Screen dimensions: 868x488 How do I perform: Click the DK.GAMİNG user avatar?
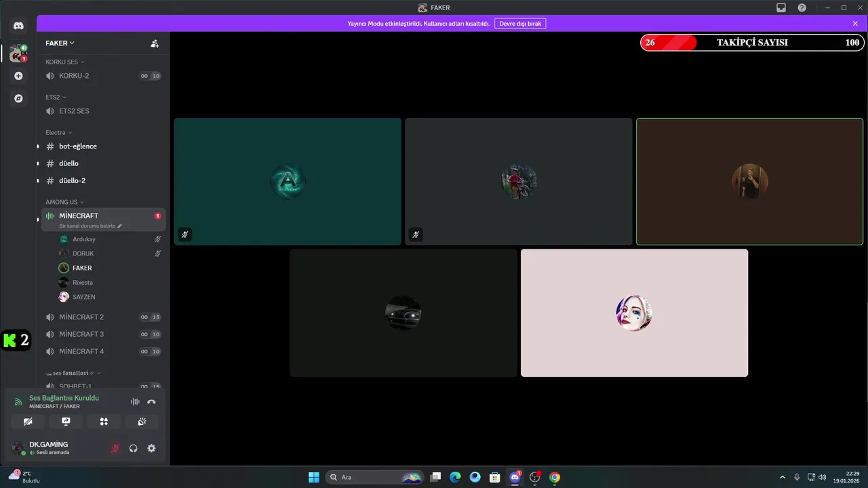pyautogui.click(x=18, y=448)
